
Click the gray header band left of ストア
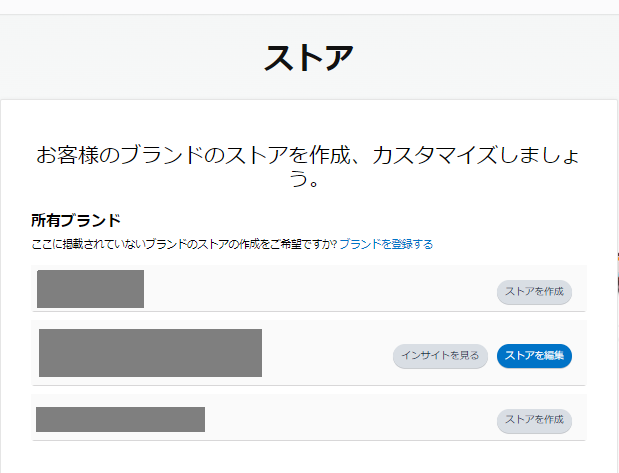[x=120, y=58]
